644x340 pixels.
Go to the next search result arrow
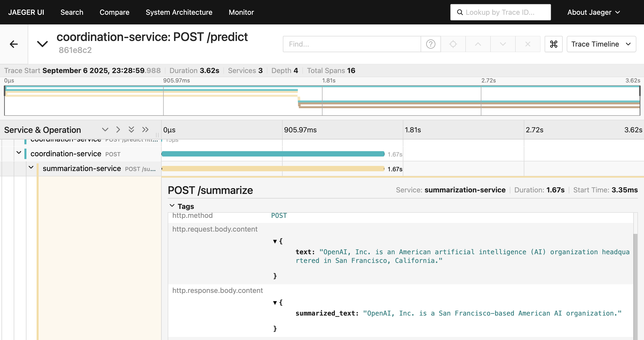(x=503, y=44)
